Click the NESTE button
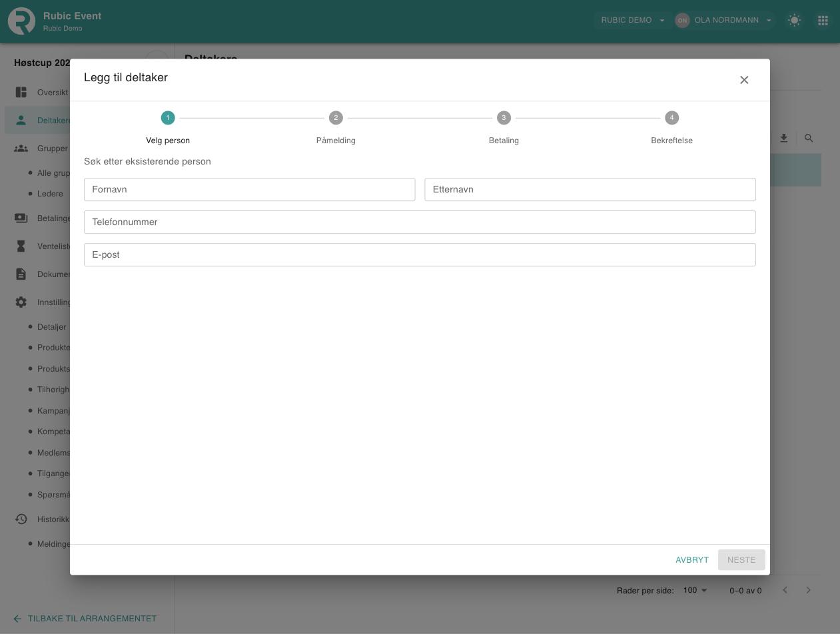Image resolution: width=840 pixels, height=634 pixels. click(741, 560)
